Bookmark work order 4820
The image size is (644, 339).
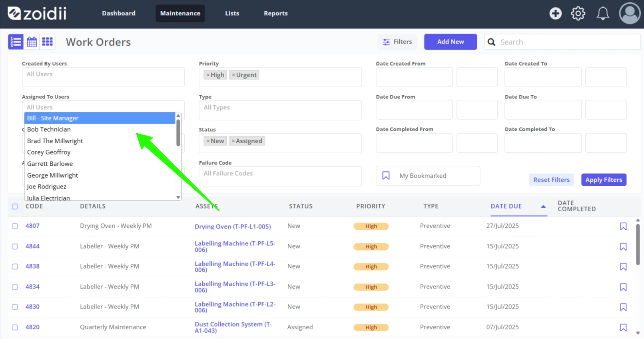tap(623, 327)
